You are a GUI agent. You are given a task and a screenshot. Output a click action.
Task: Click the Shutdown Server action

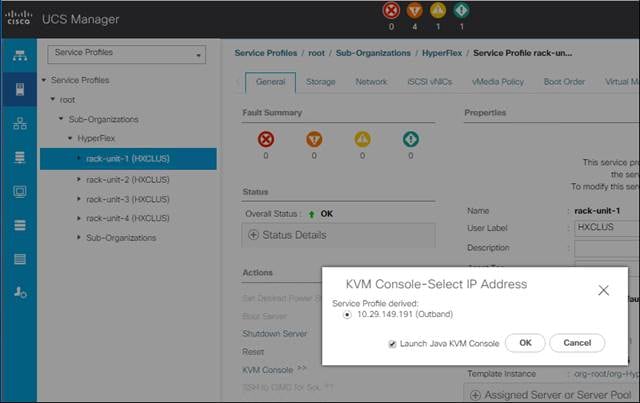coord(274,334)
